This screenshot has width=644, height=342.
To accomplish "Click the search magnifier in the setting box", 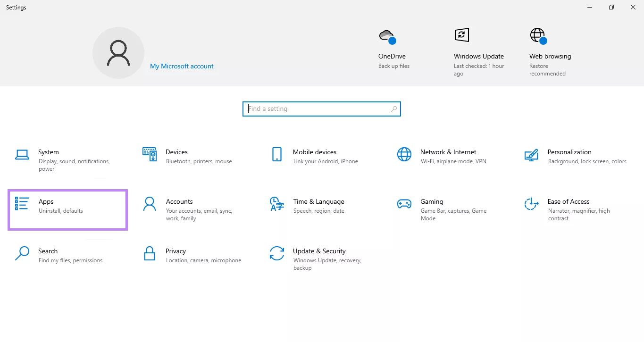I will point(393,108).
